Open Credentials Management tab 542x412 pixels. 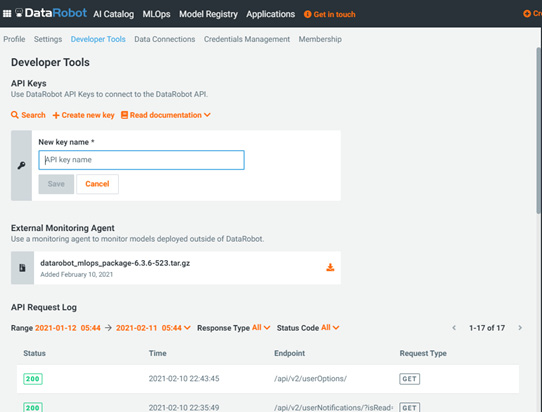click(x=247, y=39)
